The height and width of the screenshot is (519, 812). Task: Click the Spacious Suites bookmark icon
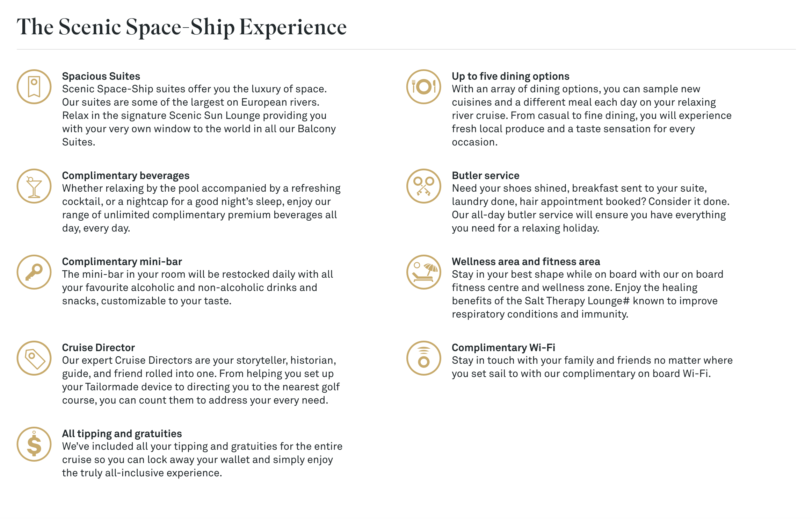pos(34,87)
